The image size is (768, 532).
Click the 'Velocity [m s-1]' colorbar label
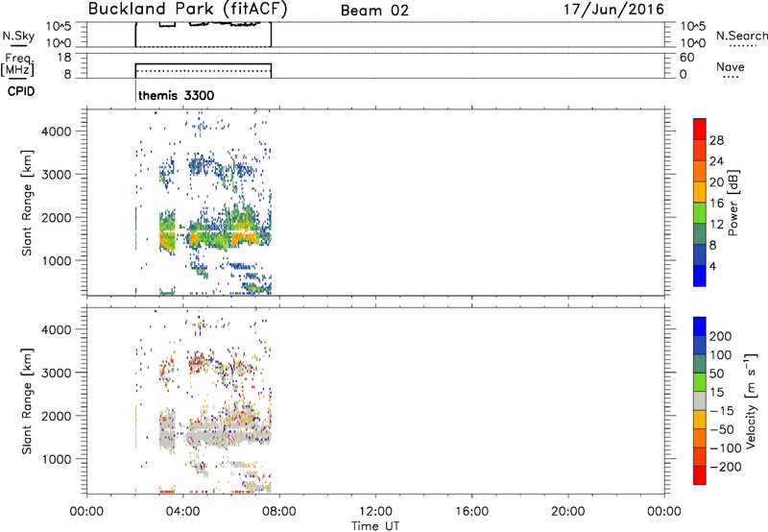751,400
